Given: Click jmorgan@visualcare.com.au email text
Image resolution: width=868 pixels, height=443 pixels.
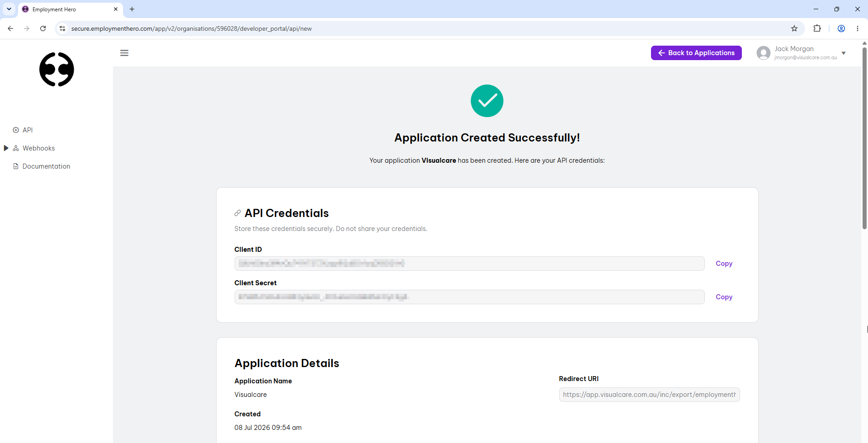Looking at the screenshot, I should (x=805, y=58).
